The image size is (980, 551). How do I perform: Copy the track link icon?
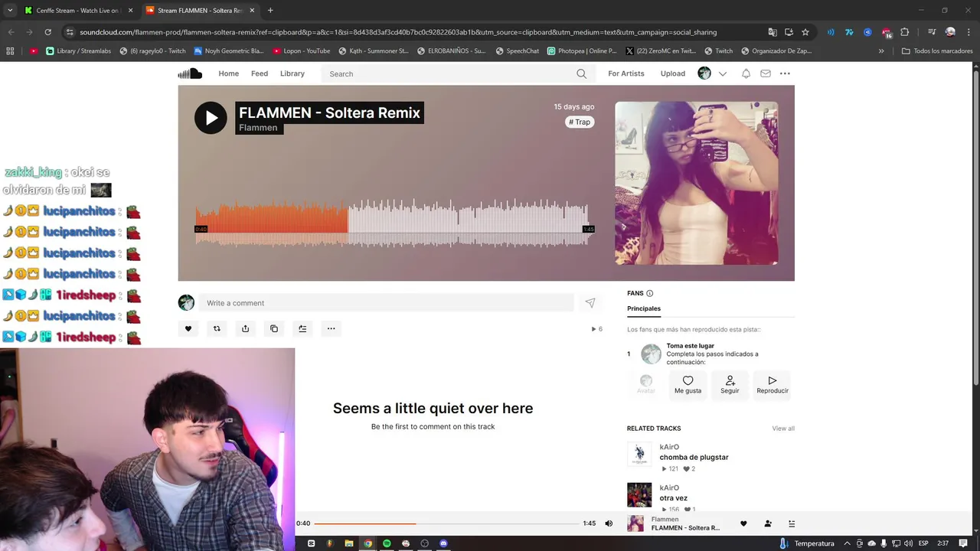[274, 328]
